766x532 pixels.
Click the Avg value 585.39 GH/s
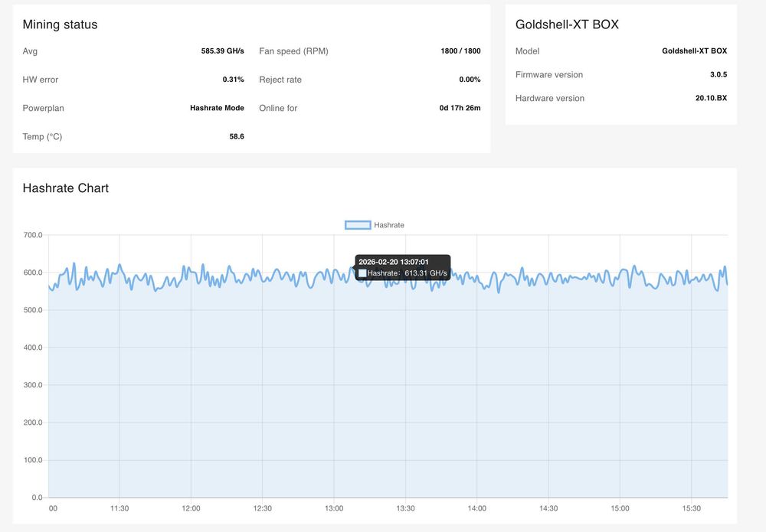(222, 51)
